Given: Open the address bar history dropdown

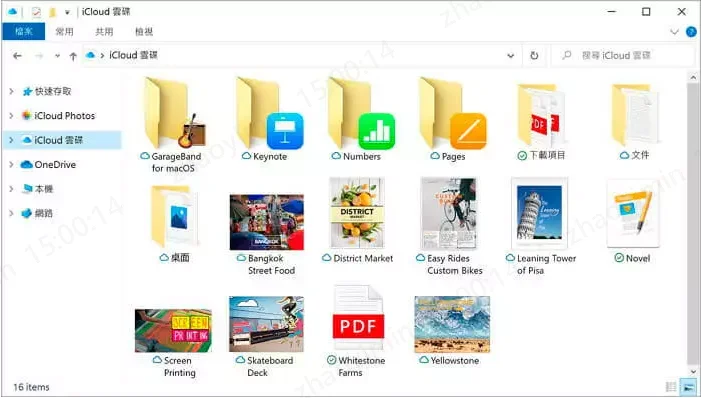Looking at the screenshot, I should [511, 56].
